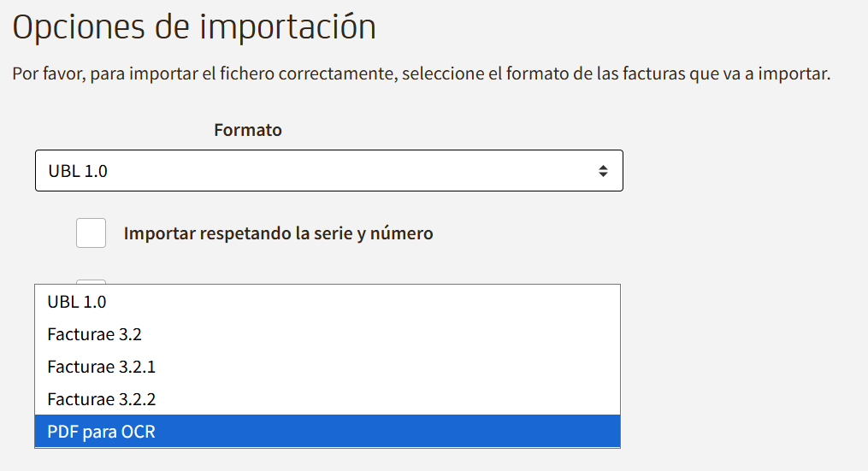
Task: Pick the Facturae 3.2.1 entry in the dropdown list
Action: [x=328, y=367]
